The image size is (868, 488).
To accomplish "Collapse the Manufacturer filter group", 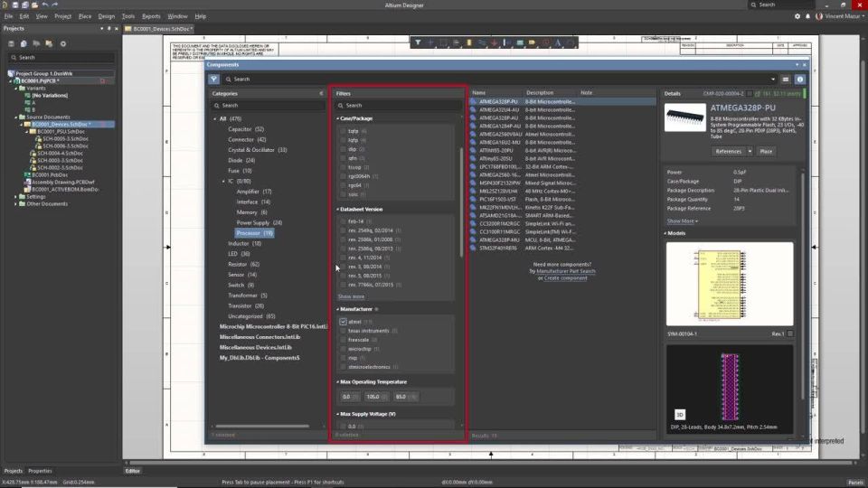I will point(337,309).
